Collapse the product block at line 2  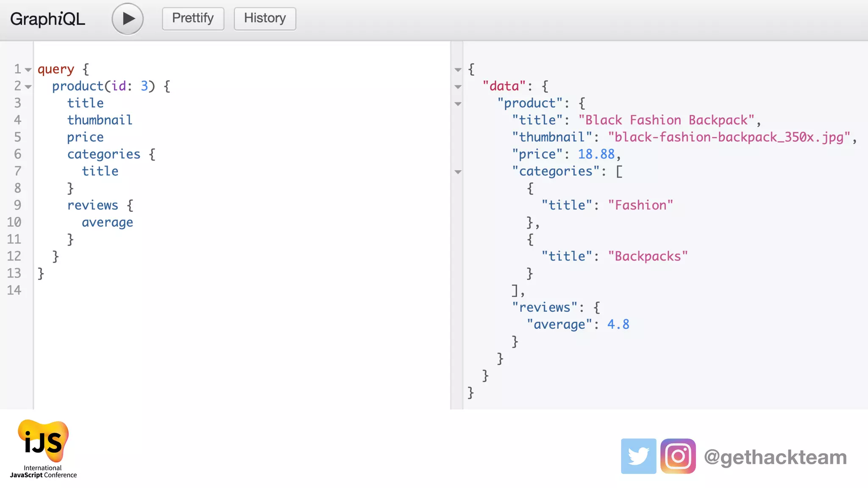pyautogui.click(x=28, y=87)
